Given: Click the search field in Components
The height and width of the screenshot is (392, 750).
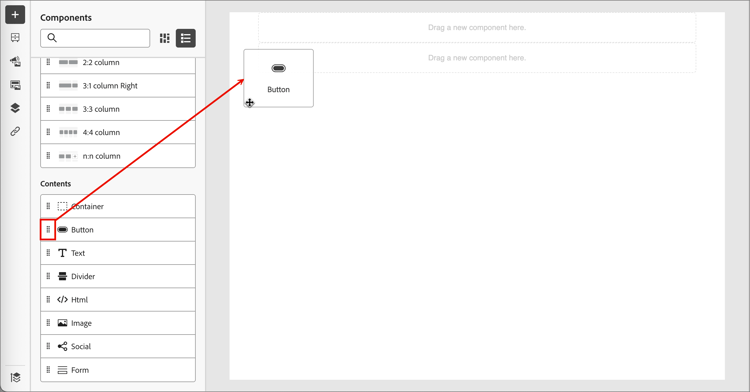Looking at the screenshot, I should [95, 38].
